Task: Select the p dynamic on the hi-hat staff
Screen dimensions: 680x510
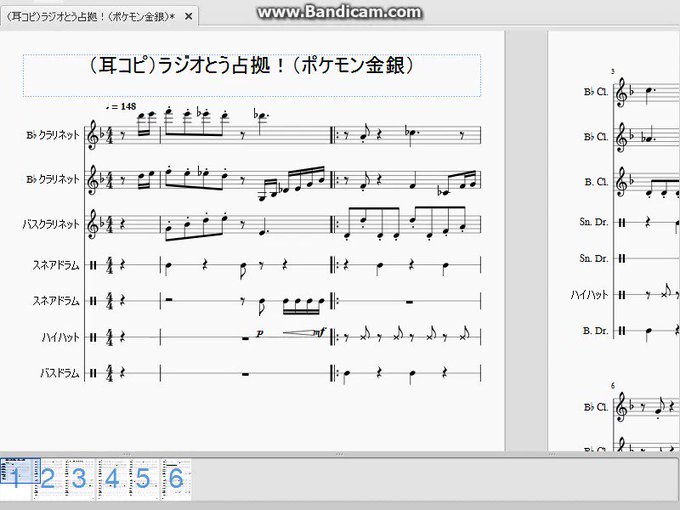Action: 259,333
